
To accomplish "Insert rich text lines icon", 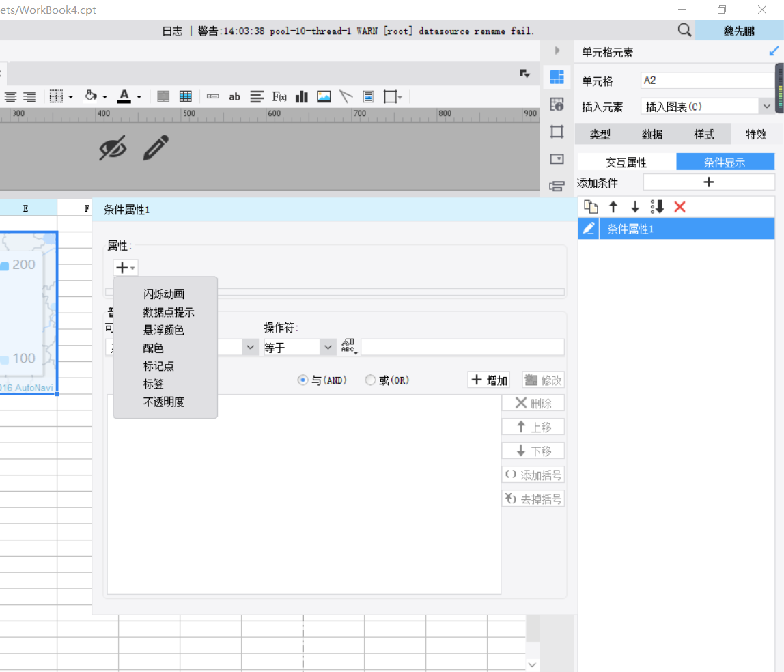I will [257, 96].
